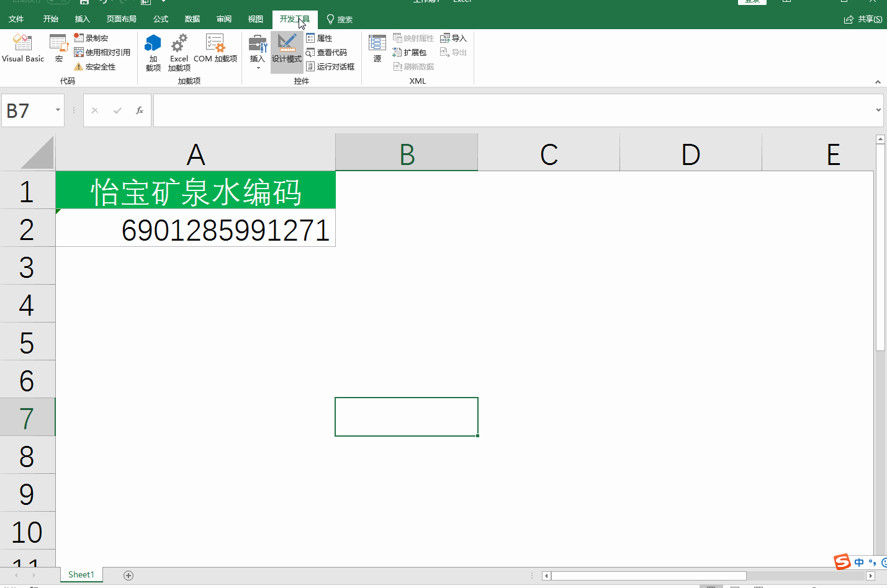Click the B7 Name Box field

pyautogui.click(x=27, y=110)
